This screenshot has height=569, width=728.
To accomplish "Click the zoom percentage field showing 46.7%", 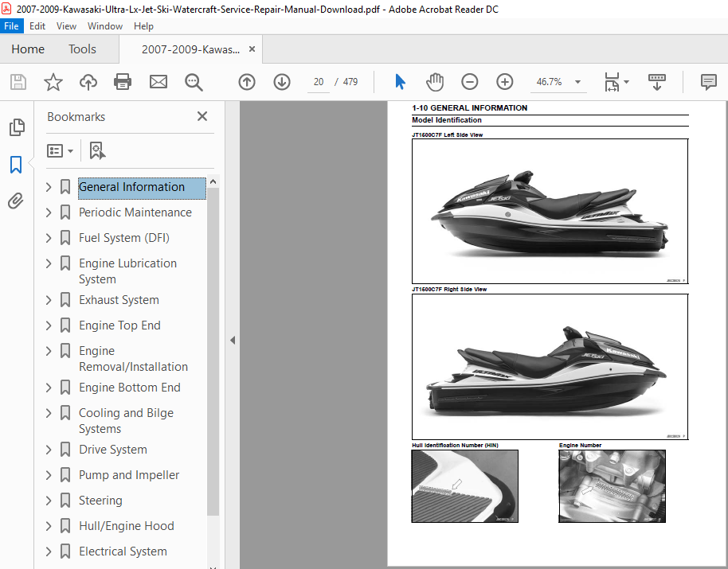I will point(550,82).
